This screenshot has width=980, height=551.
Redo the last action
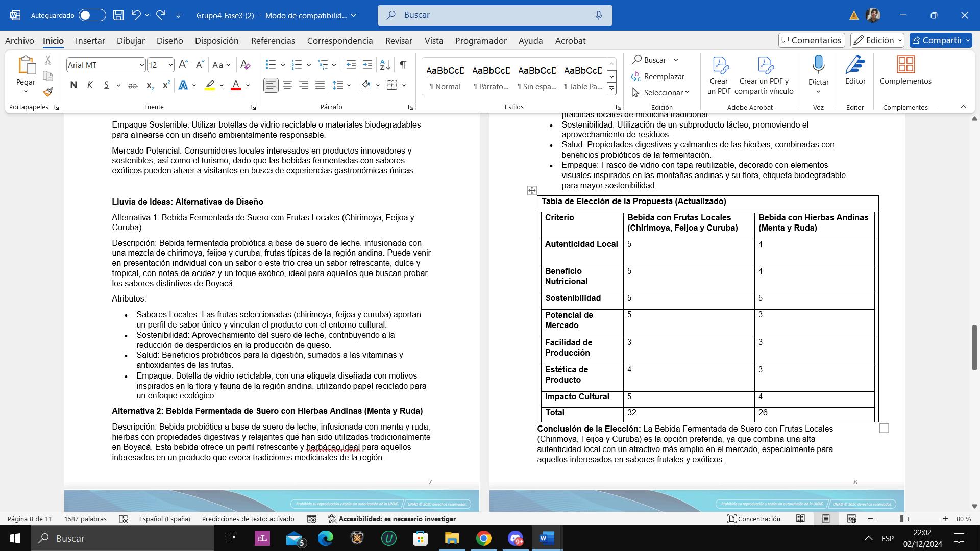coord(161,15)
